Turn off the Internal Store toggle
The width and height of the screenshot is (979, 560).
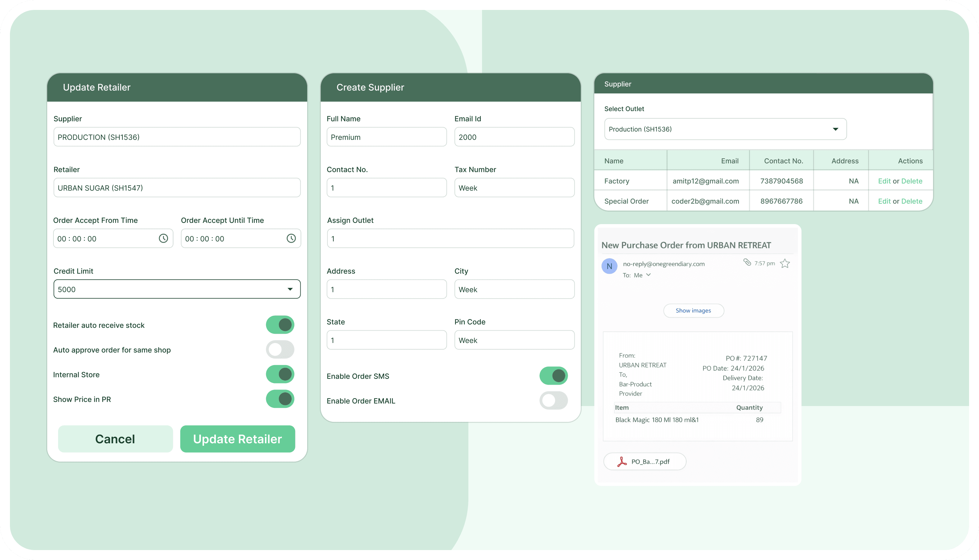point(280,374)
